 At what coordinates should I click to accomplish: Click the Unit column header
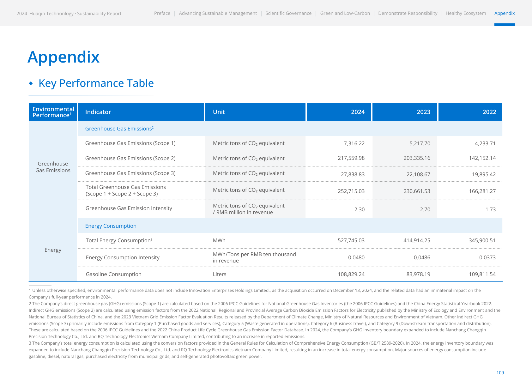coord(255,112)
